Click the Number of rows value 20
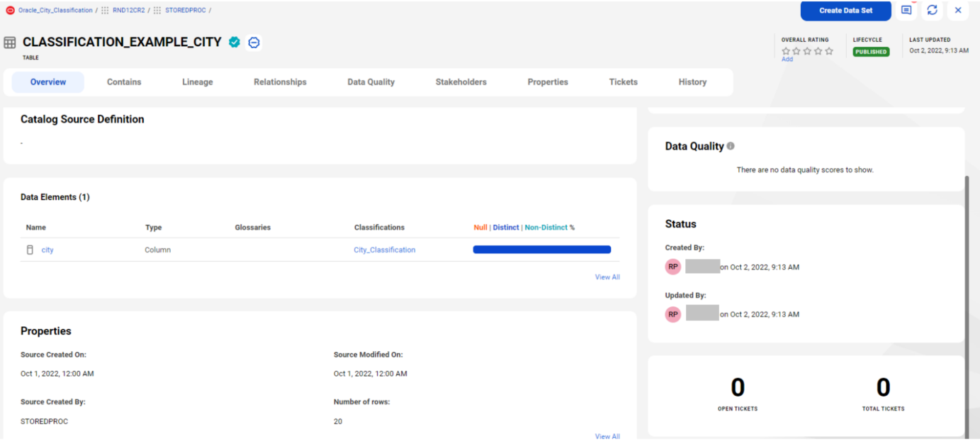This screenshot has height=444, width=980. (x=338, y=421)
